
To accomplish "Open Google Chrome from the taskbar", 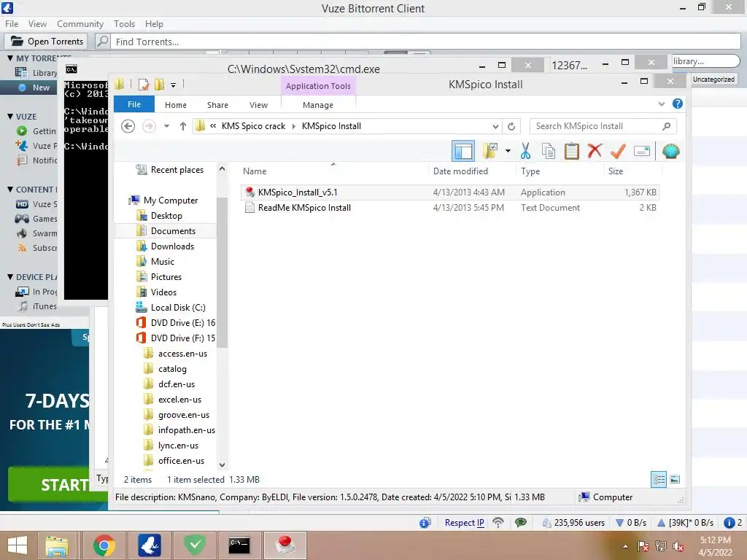I will click(x=104, y=545).
